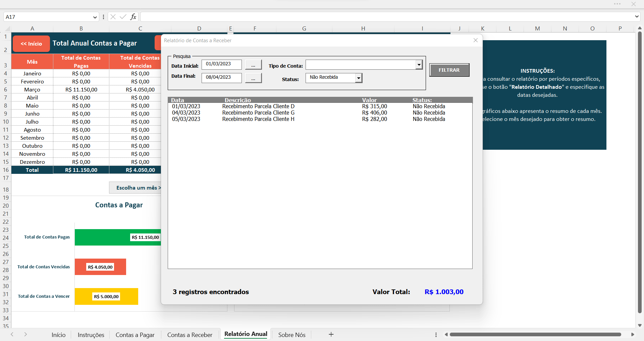Click the Escolha um mês button
The image size is (644, 341).
(x=136, y=188)
